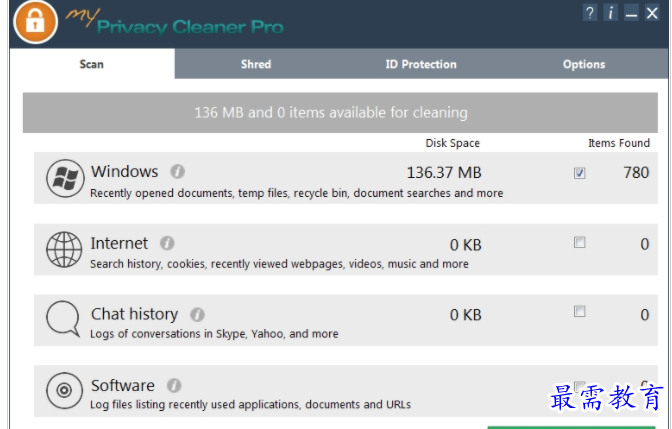Open info tooltip next to Internet
This screenshot has height=429, width=672.
tap(167, 243)
